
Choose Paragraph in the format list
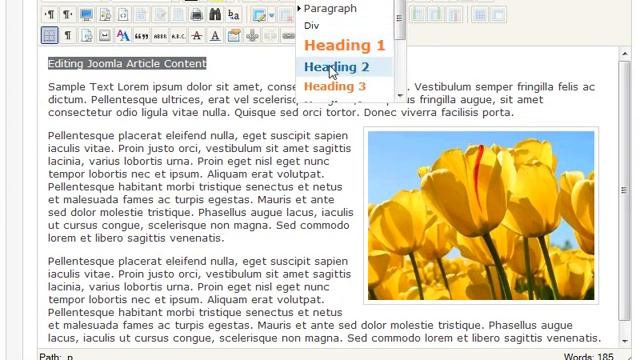(344, 8)
